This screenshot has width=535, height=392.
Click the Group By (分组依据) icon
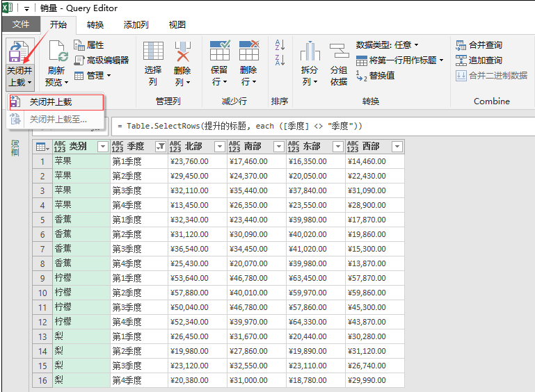pos(339,51)
